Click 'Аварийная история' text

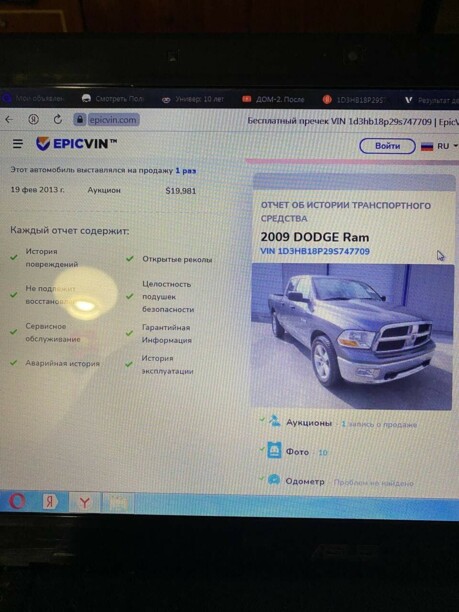click(x=62, y=363)
